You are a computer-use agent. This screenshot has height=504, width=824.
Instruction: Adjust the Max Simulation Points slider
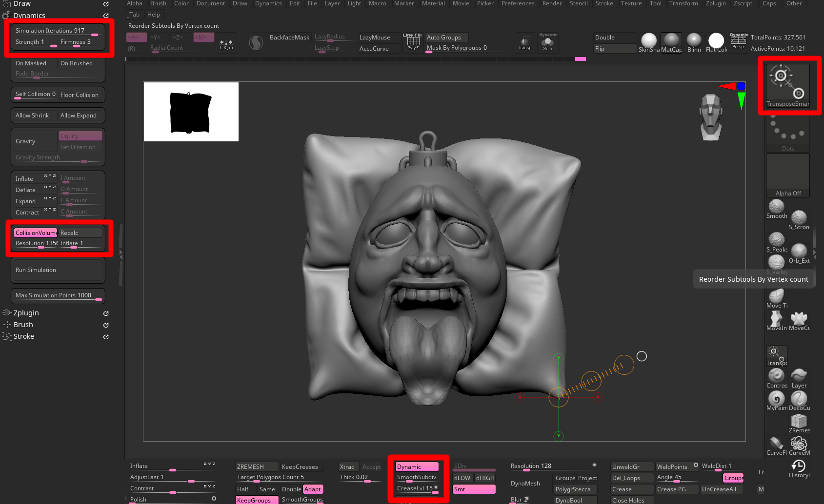pos(58,295)
